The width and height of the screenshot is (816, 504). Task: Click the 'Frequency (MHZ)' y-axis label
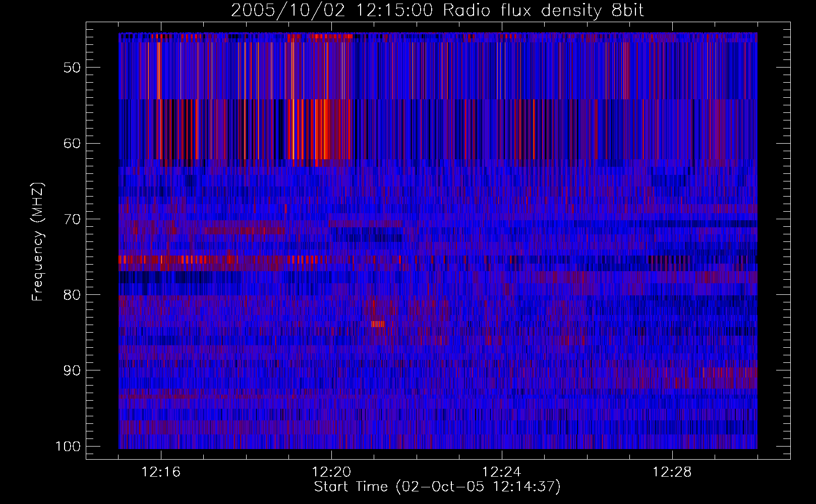tap(38, 242)
